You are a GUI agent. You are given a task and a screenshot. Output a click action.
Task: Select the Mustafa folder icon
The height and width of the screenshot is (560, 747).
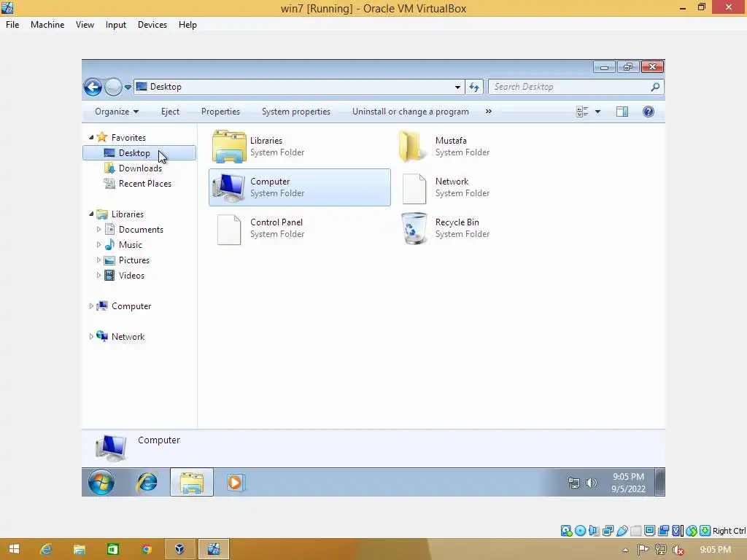pos(414,147)
